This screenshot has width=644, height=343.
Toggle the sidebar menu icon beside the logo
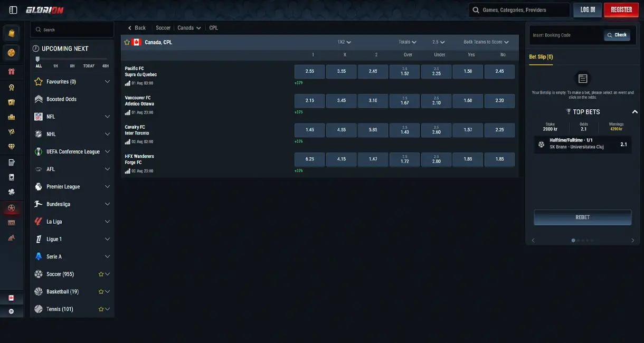pos(13,9)
